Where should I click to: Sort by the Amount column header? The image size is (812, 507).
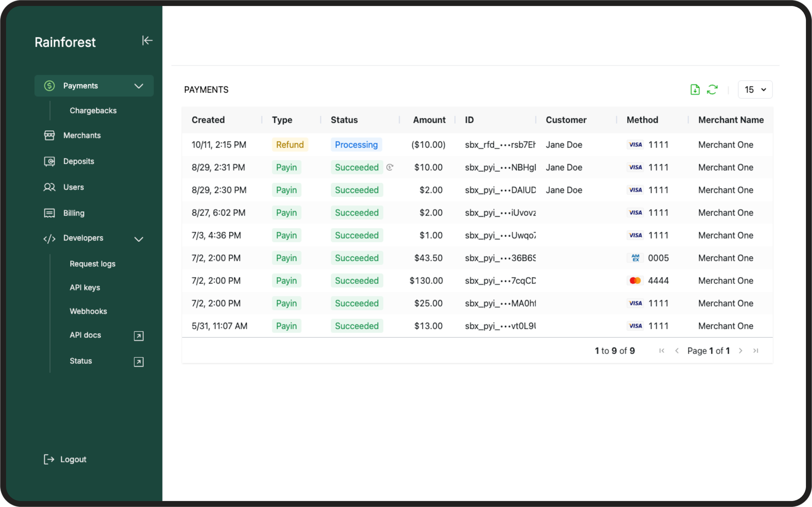(x=429, y=120)
